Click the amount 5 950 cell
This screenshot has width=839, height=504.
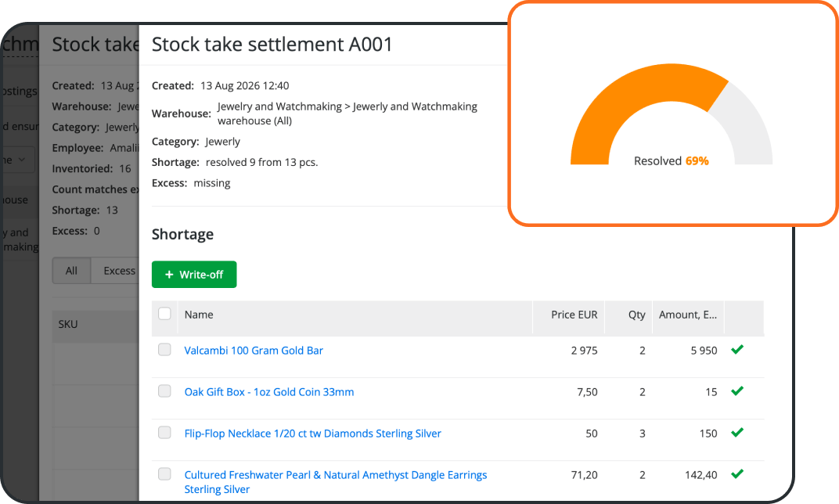coord(704,351)
